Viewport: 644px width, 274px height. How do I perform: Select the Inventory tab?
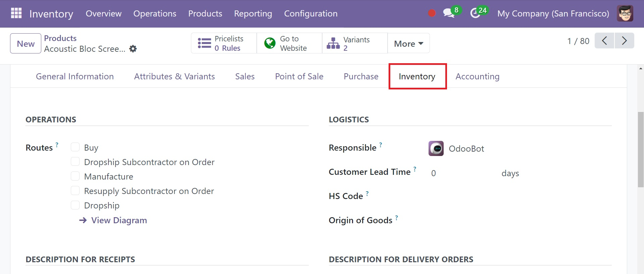pyautogui.click(x=417, y=76)
